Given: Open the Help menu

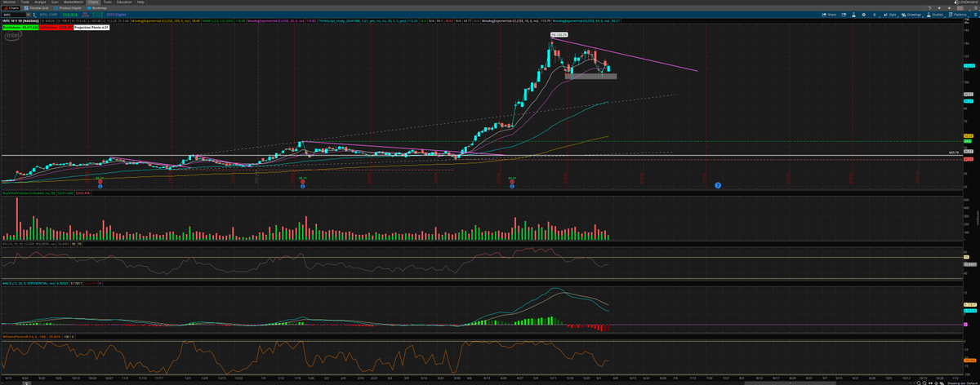Looking at the screenshot, I should [140, 2].
